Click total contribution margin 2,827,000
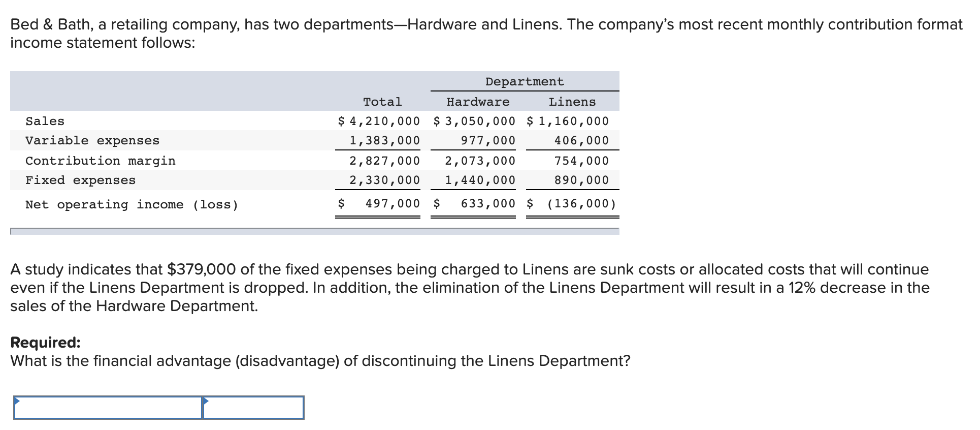980x430 pixels. point(384,161)
